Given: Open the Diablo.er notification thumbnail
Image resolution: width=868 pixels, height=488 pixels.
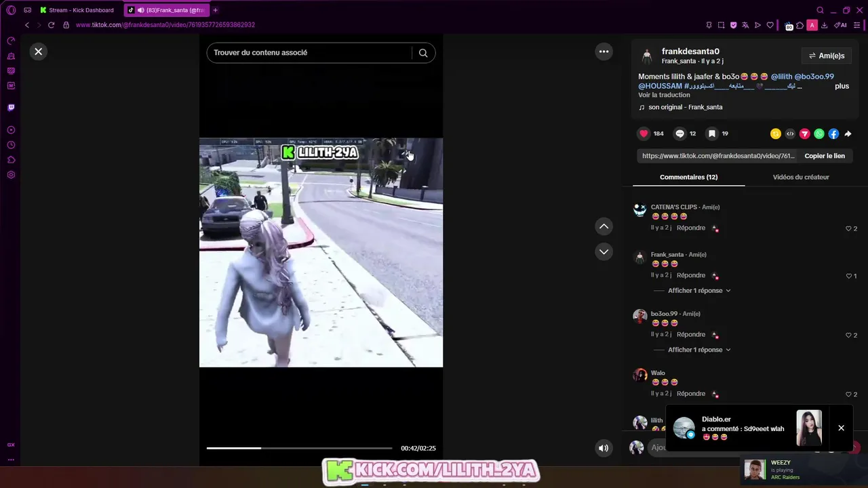Looking at the screenshot, I should 809,428.
